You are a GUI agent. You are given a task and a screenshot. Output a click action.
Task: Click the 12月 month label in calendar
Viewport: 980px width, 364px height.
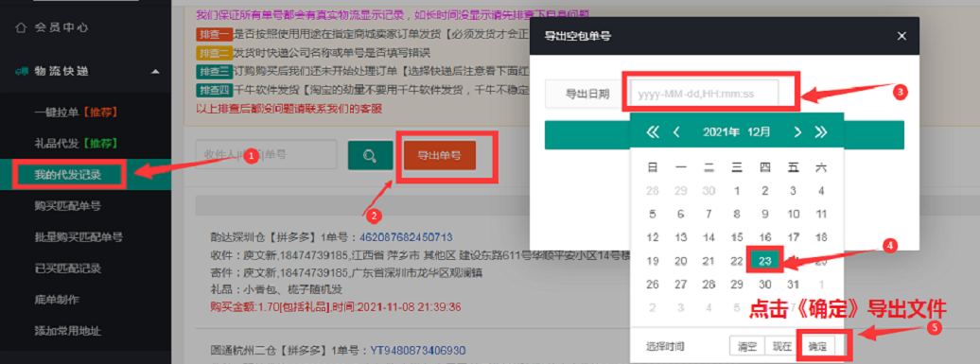759,131
